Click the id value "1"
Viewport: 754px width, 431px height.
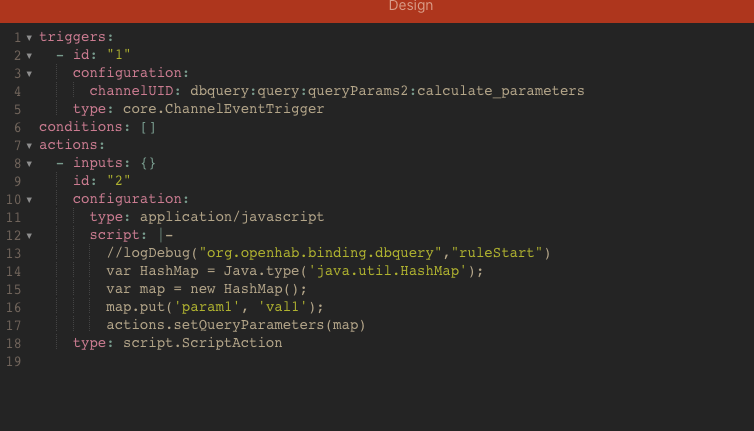(118, 55)
